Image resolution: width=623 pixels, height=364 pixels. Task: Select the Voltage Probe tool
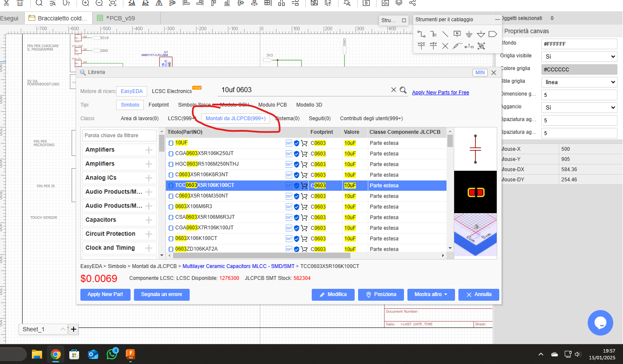point(457,46)
